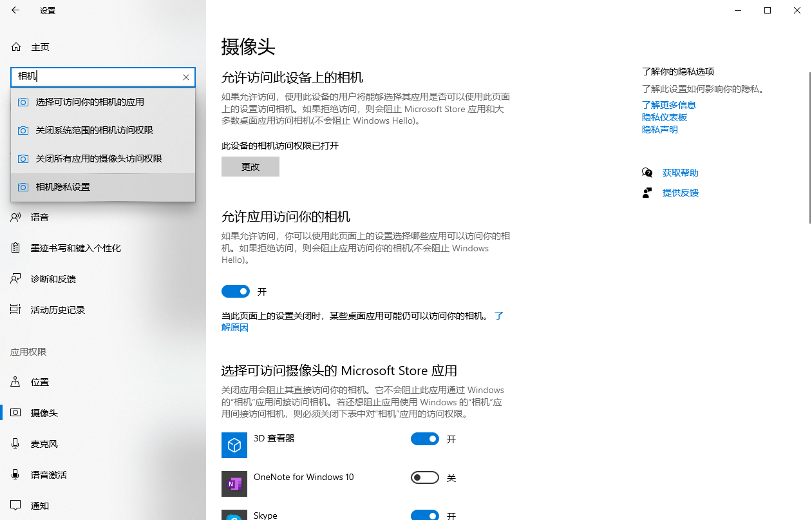
Task: Click the 获取帮助 chat bubble icon
Action: tap(647, 173)
